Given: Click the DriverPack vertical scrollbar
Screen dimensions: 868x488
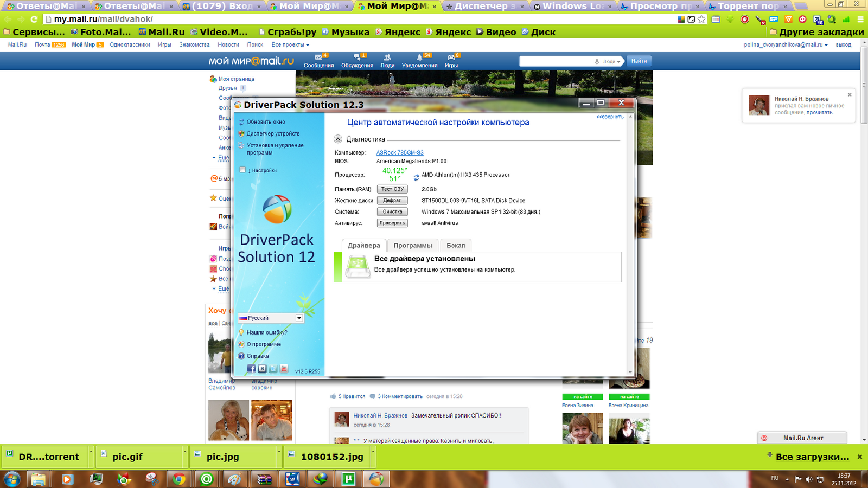Looking at the screenshot, I should pyautogui.click(x=630, y=244).
